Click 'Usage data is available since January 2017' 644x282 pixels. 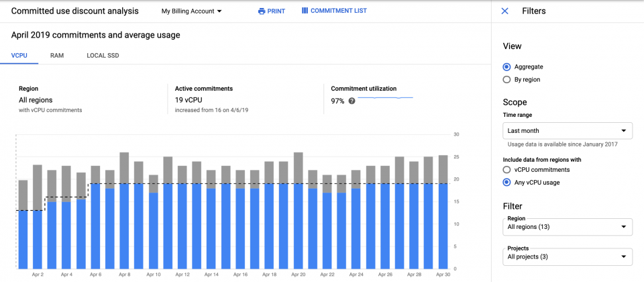pos(563,144)
